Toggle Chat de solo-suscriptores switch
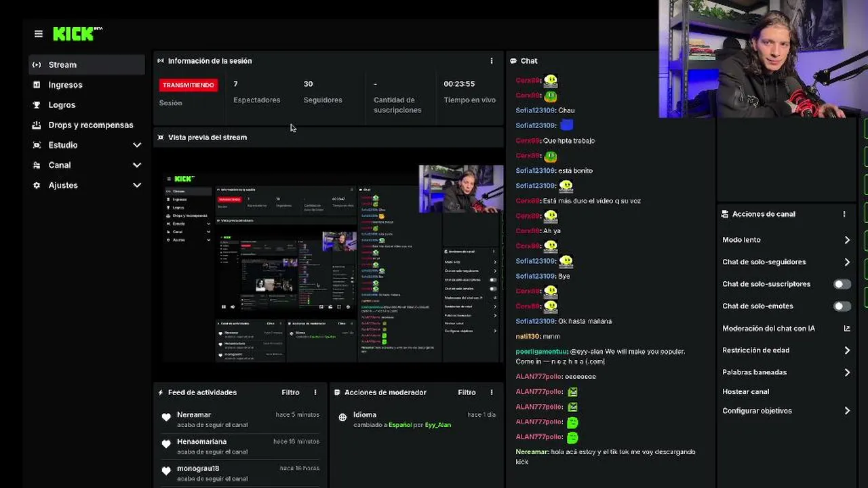 842,284
